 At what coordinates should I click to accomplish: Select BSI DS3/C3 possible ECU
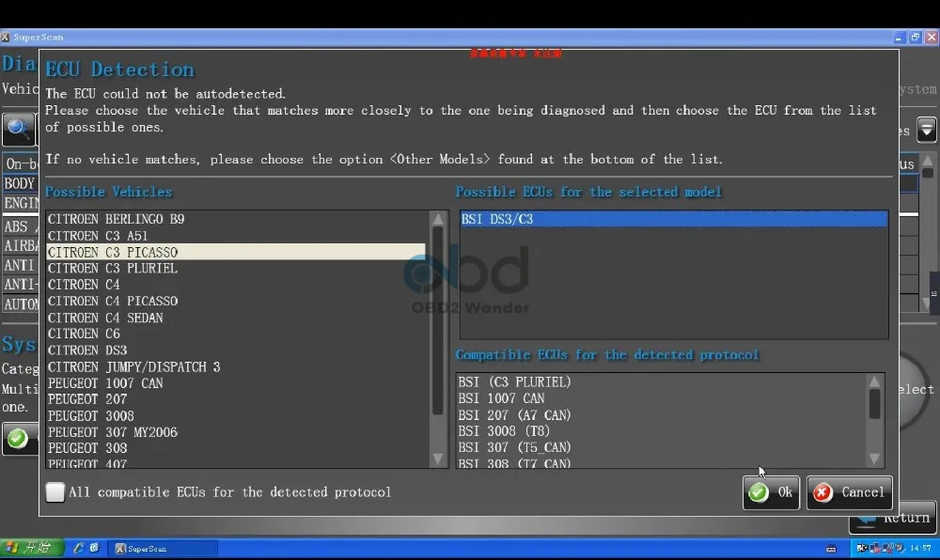pos(674,219)
